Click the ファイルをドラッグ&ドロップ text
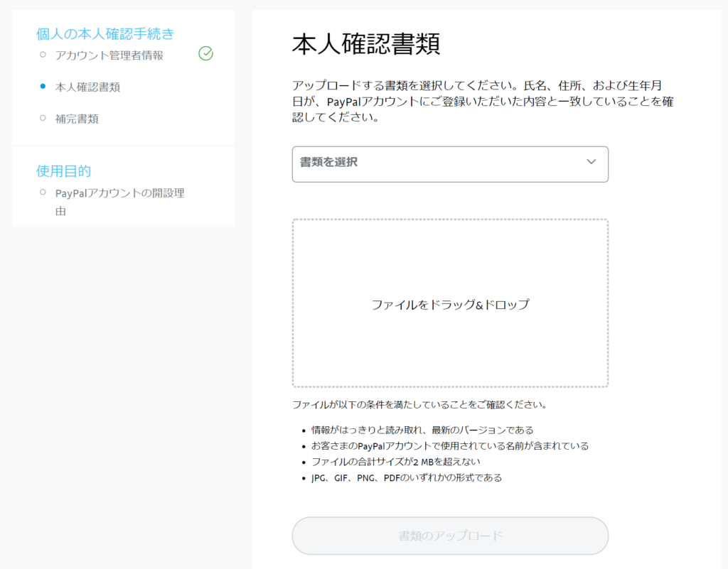The image size is (728, 569). [450, 305]
